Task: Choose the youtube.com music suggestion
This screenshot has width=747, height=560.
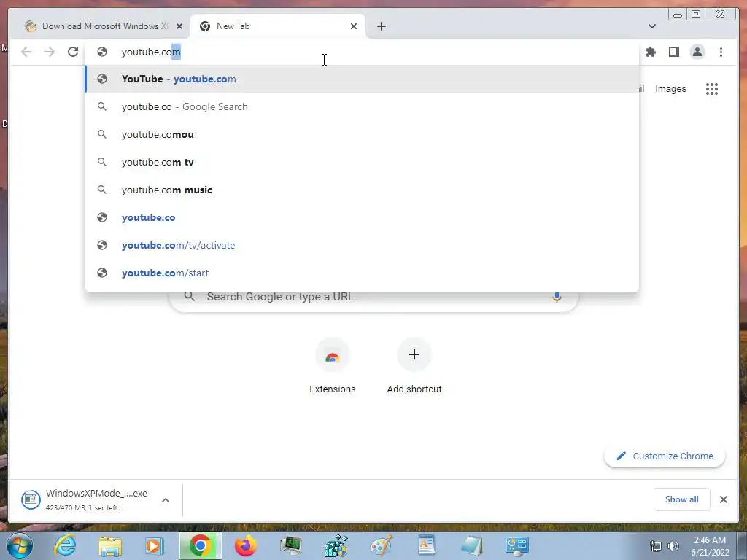Action: [x=362, y=190]
